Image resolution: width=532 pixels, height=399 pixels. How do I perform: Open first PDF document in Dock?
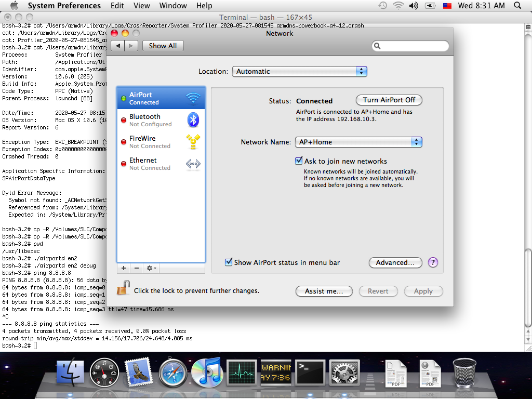[x=395, y=373]
